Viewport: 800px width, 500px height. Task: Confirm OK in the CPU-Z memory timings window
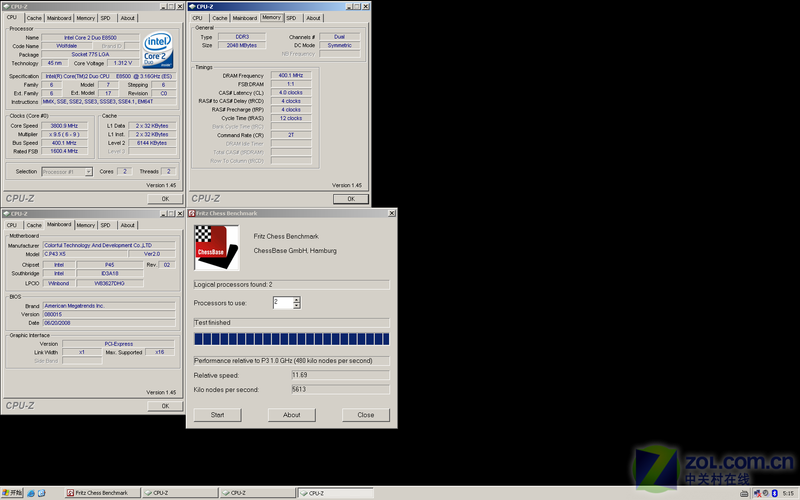[x=351, y=199]
